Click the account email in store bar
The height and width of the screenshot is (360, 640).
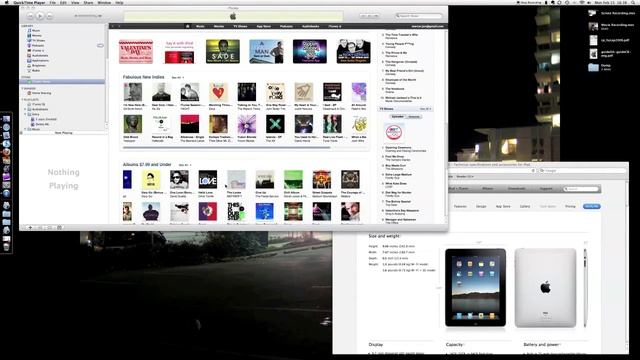pos(427,26)
